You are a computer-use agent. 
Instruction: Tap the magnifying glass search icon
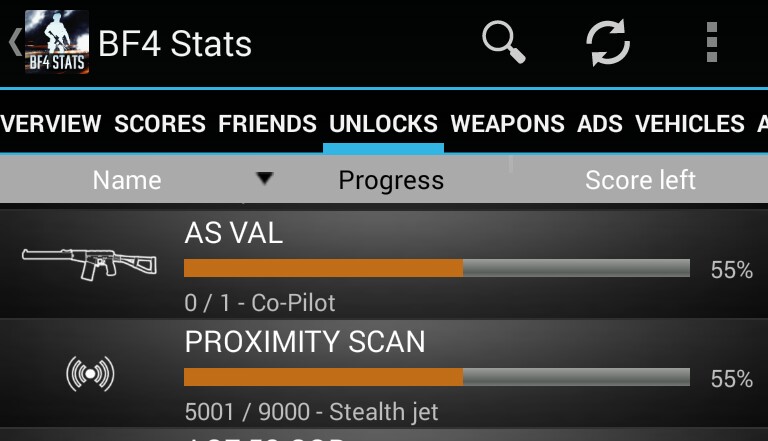503,43
